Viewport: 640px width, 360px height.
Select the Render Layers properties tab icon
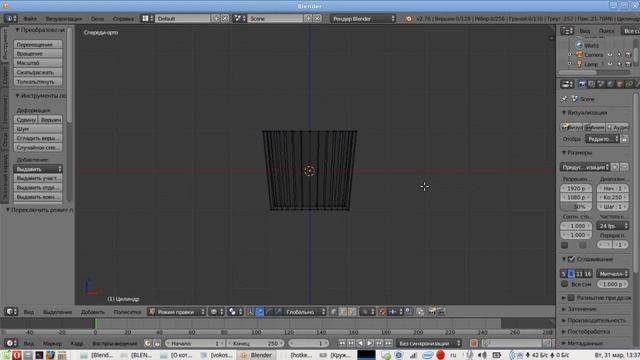pyautogui.click(x=592, y=84)
